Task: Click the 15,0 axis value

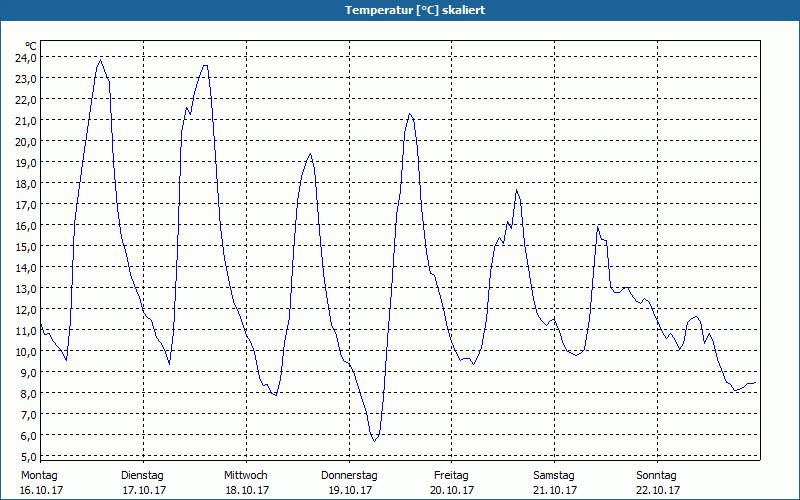Action: coord(26,246)
